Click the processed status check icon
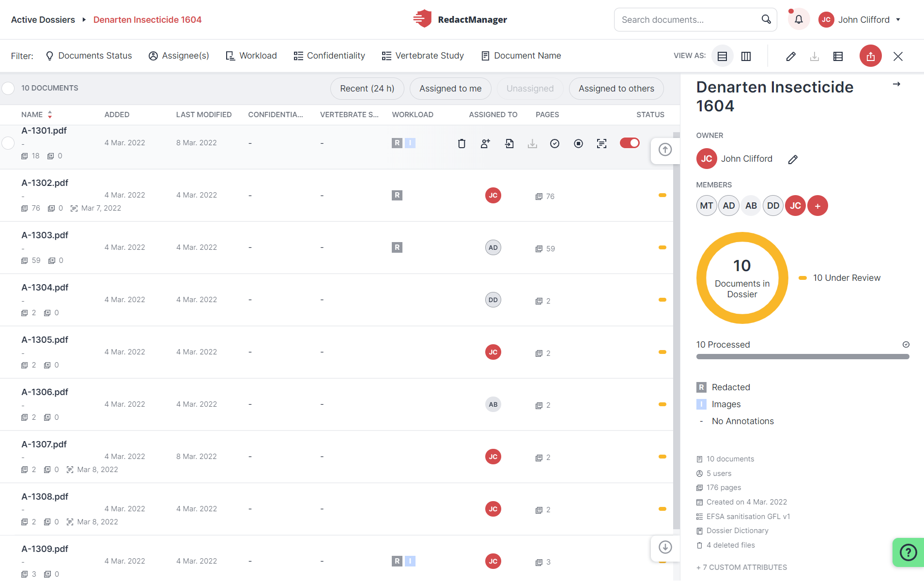This screenshot has height=581, width=924. [906, 345]
